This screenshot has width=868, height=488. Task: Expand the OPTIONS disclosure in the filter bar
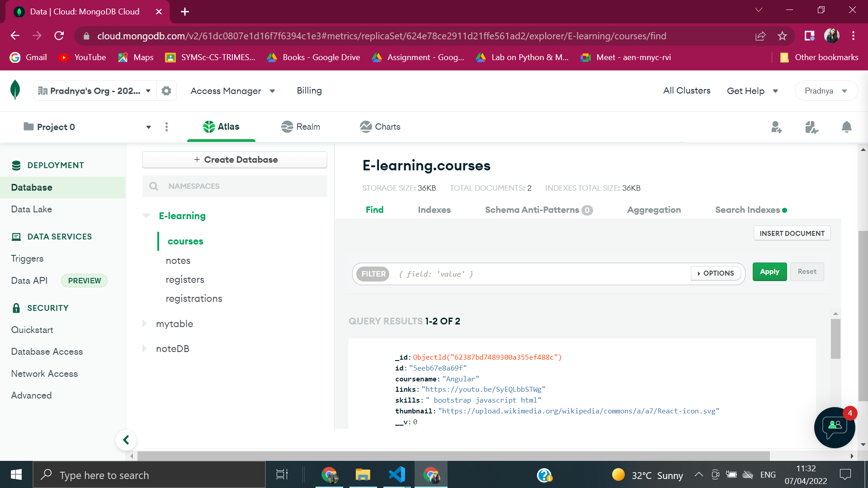point(716,273)
